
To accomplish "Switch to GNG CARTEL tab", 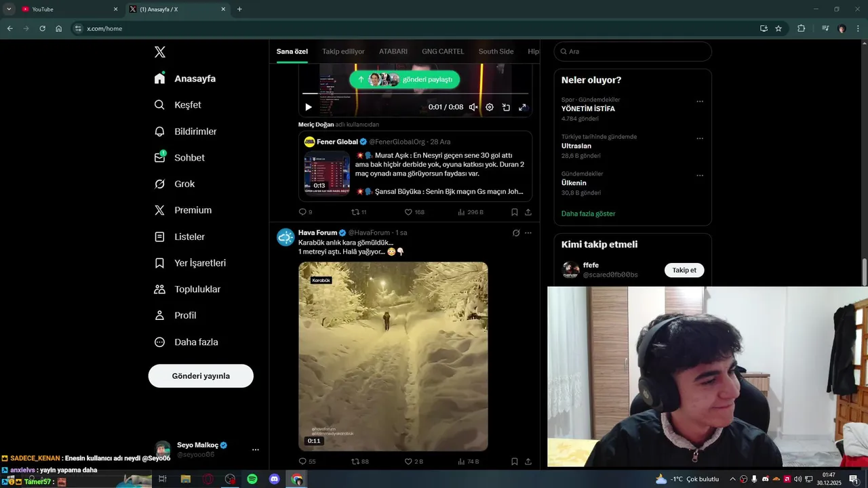I will coord(443,52).
